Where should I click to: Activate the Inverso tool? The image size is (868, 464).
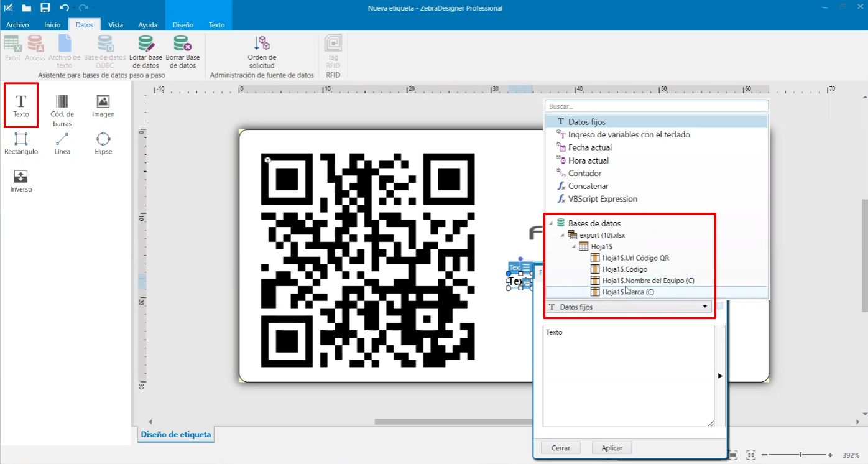pos(21,181)
